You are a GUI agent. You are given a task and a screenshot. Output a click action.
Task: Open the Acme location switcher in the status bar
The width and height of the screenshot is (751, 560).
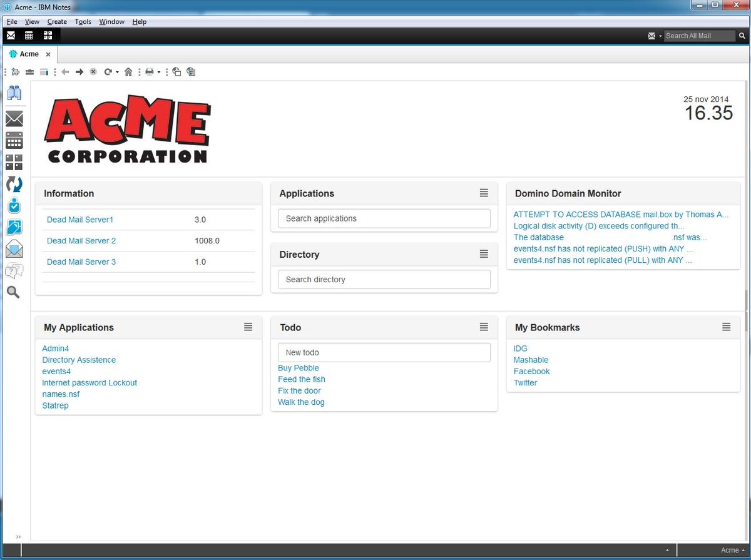[x=732, y=551]
